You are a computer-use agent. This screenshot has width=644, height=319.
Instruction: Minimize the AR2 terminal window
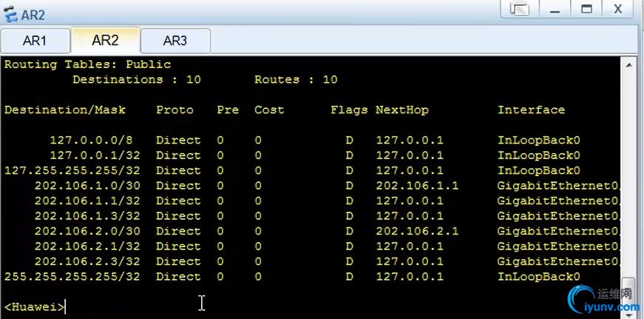tap(555, 10)
